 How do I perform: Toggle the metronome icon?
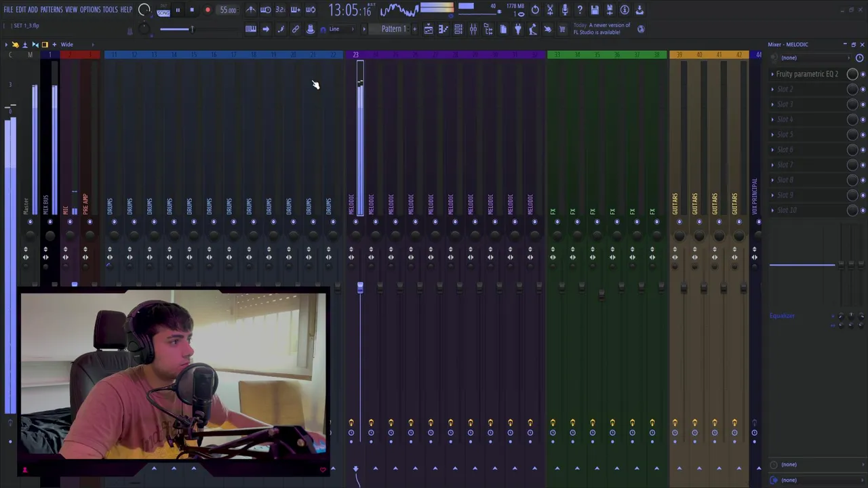[x=251, y=10]
